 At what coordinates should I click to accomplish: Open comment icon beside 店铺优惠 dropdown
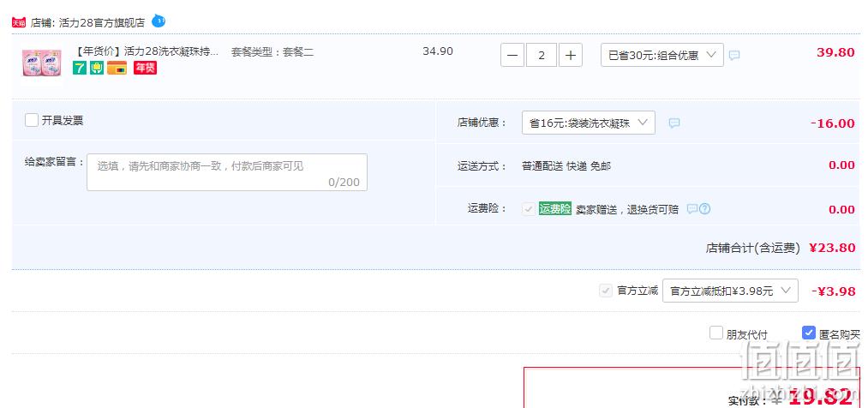(x=673, y=123)
